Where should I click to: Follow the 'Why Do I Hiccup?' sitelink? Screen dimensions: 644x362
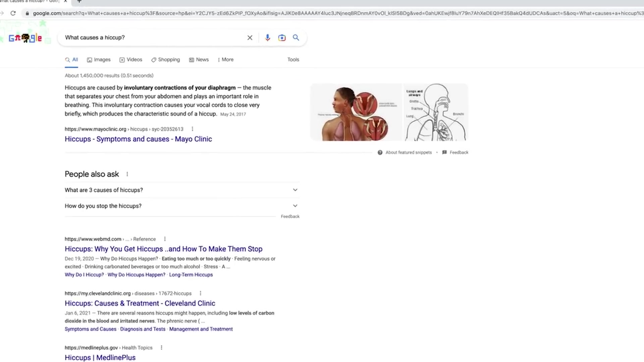coord(84,275)
